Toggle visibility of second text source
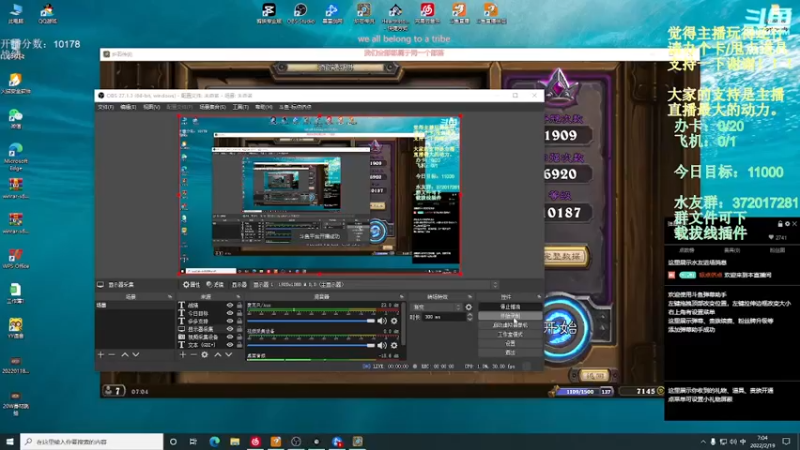 pos(230,313)
